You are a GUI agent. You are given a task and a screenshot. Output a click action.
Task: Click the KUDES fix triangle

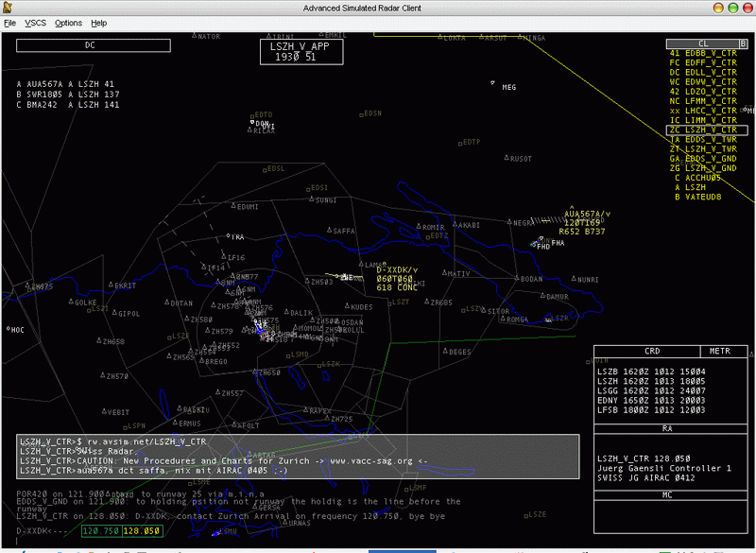pyautogui.click(x=346, y=306)
